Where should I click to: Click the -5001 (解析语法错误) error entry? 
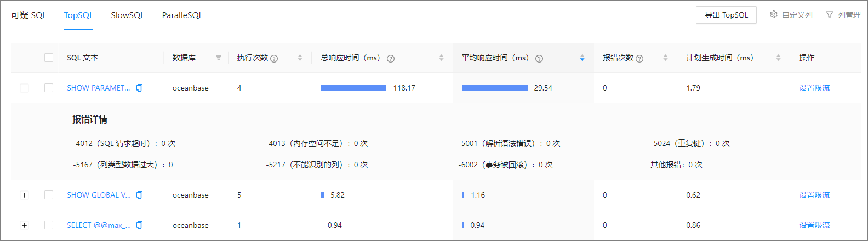(509, 143)
